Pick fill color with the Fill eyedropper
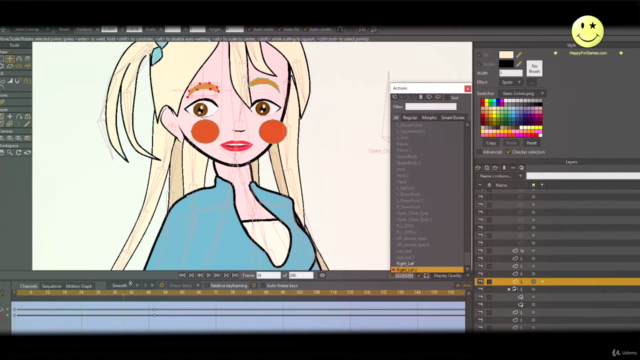This screenshot has height=360, width=640. pos(519,54)
